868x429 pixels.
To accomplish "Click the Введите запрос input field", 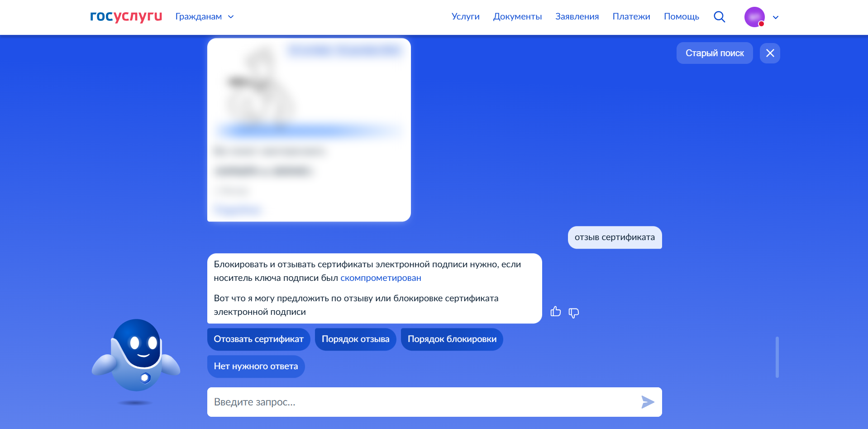I will point(421,402).
